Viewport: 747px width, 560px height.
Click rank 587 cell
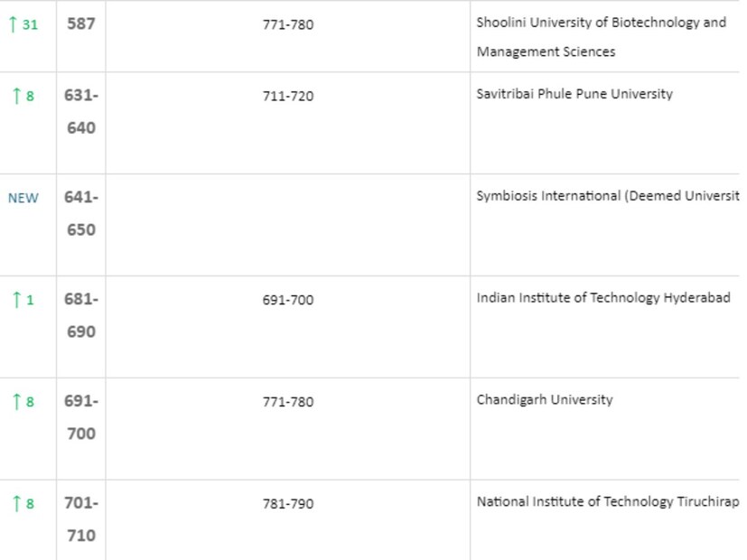click(80, 24)
